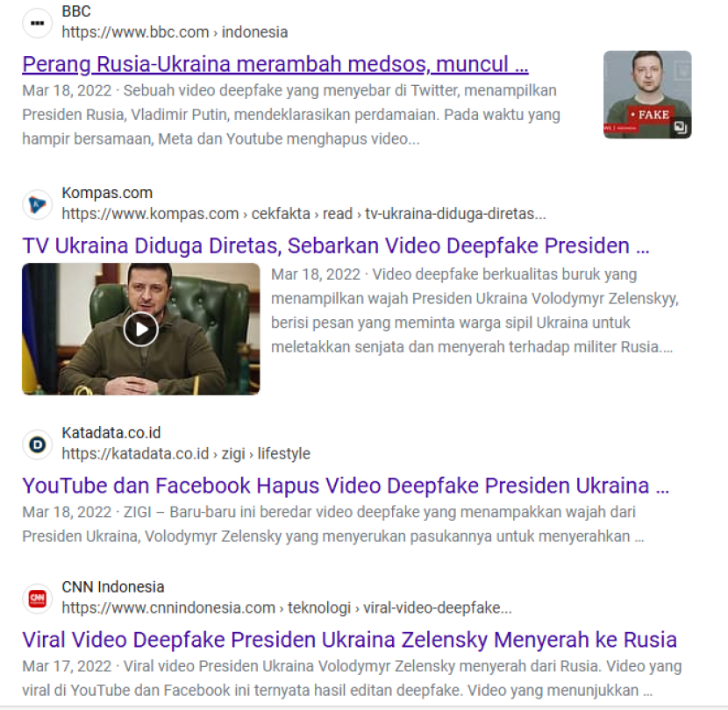This screenshot has height=710, width=728.
Task: Open 'TV Ukraina Diduga Diretas' Kompas article
Action: pyautogui.click(x=336, y=245)
